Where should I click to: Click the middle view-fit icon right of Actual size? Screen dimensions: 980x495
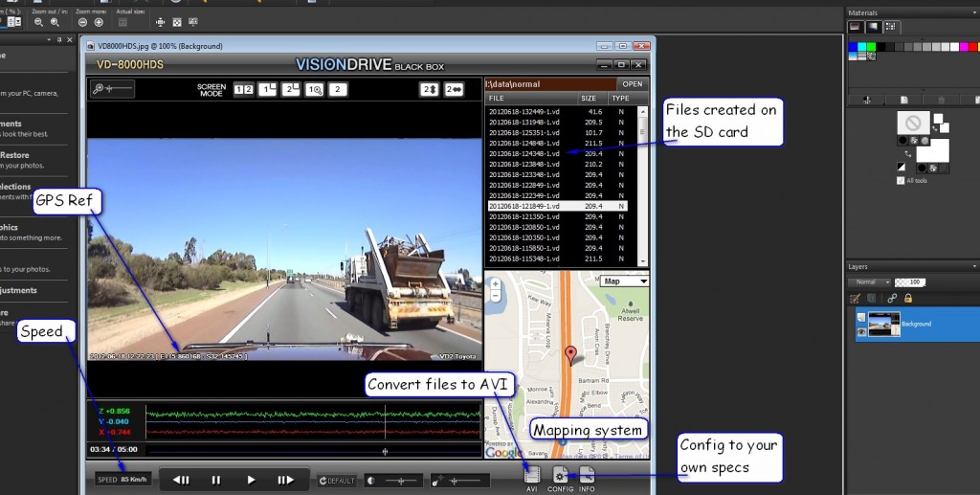[x=177, y=23]
